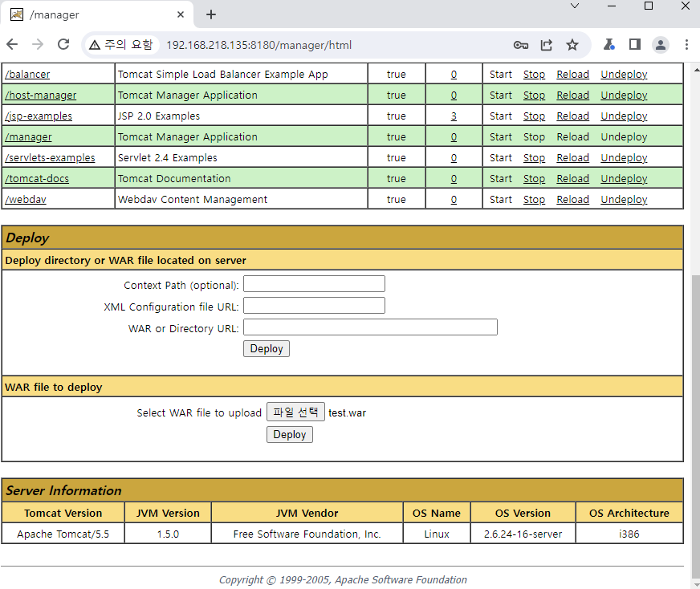Click the Free Software Foundation, Inc. cell
Screen dimensions: 700x589
(307, 534)
